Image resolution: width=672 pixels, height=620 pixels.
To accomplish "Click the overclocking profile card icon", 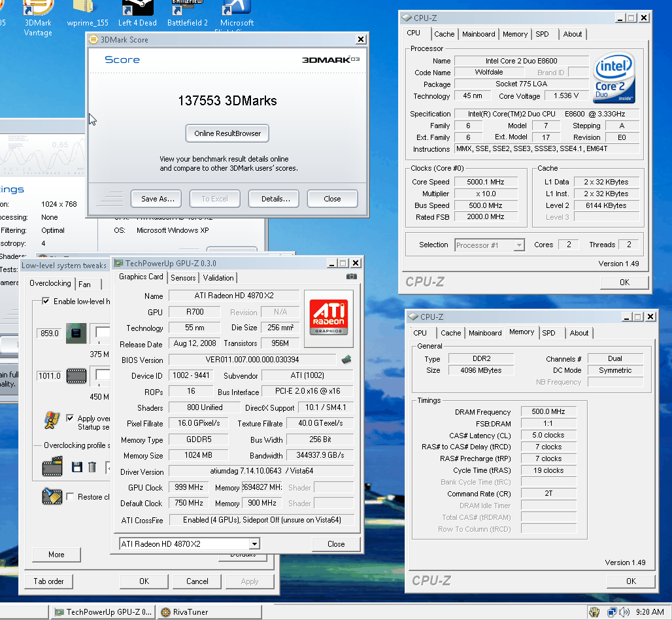I will (x=52, y=466).
